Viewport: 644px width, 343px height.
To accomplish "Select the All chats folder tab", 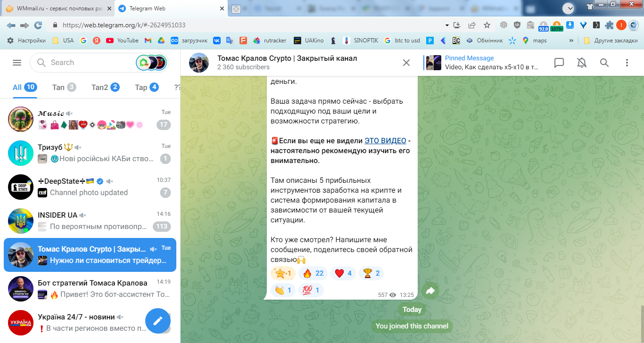I will point(25,87).
